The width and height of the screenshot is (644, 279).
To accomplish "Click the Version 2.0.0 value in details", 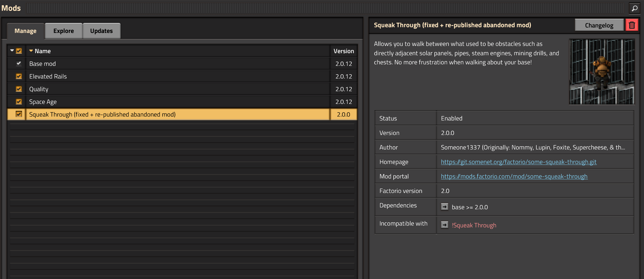I will click(x=447, y=133).
